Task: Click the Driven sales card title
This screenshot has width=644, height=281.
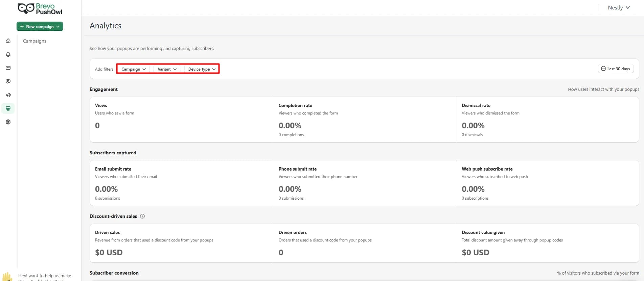Action: coord(107,232)
